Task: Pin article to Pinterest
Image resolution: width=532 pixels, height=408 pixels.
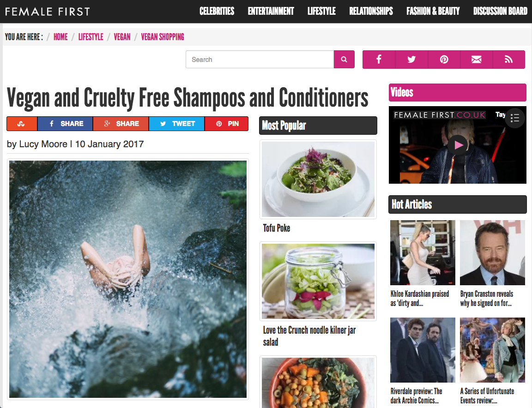Action: pos(227,124)
